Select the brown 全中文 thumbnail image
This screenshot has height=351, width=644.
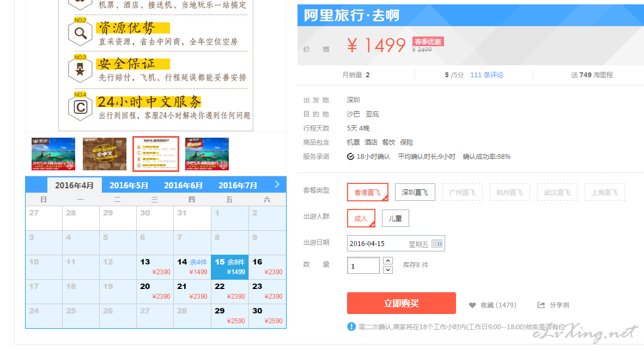coord(104,154)
